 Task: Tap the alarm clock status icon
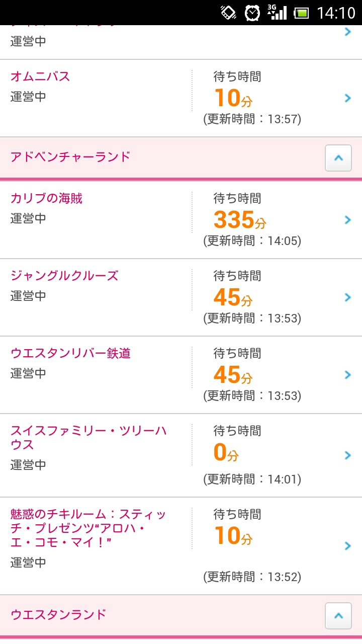point(252,13)
